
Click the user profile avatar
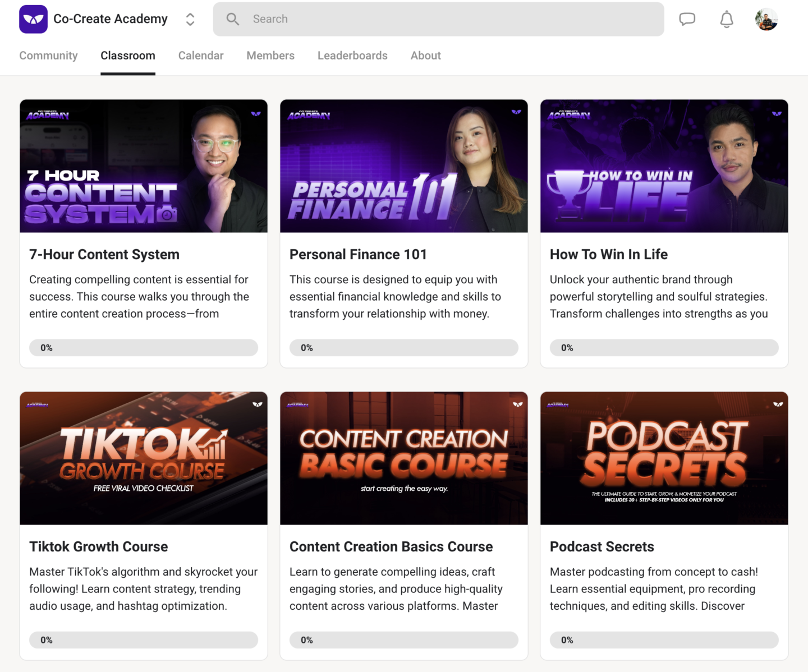click(766, 19)
